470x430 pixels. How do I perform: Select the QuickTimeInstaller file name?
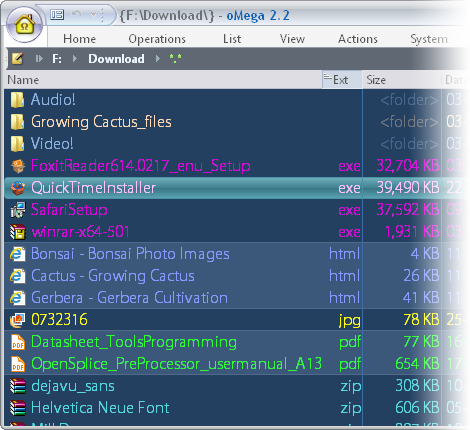click(93, 188)
